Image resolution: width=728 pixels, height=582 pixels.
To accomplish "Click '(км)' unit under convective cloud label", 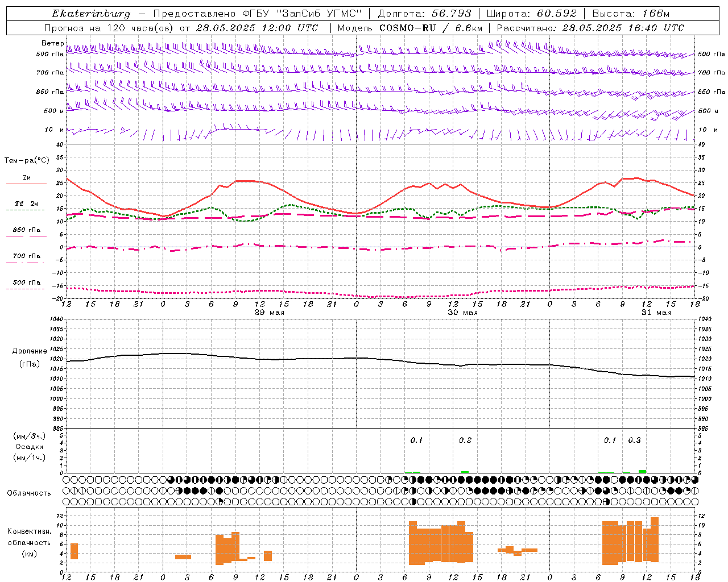I will click(x=30, y=554).
